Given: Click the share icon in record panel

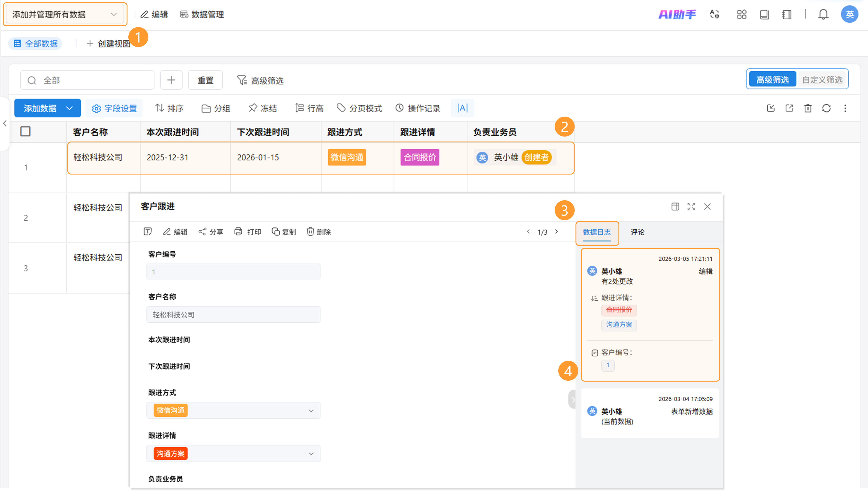Looking at the screenshot, I should [211, 232].
